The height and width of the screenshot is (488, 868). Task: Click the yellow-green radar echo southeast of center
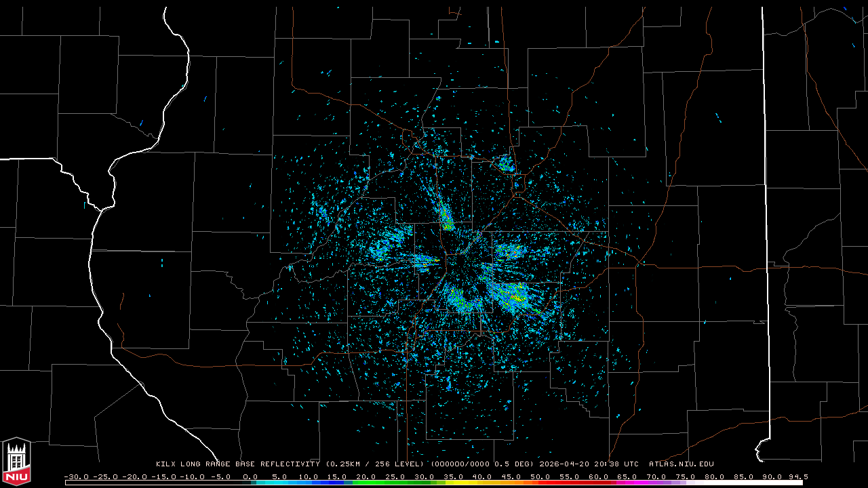coord(514,296)
